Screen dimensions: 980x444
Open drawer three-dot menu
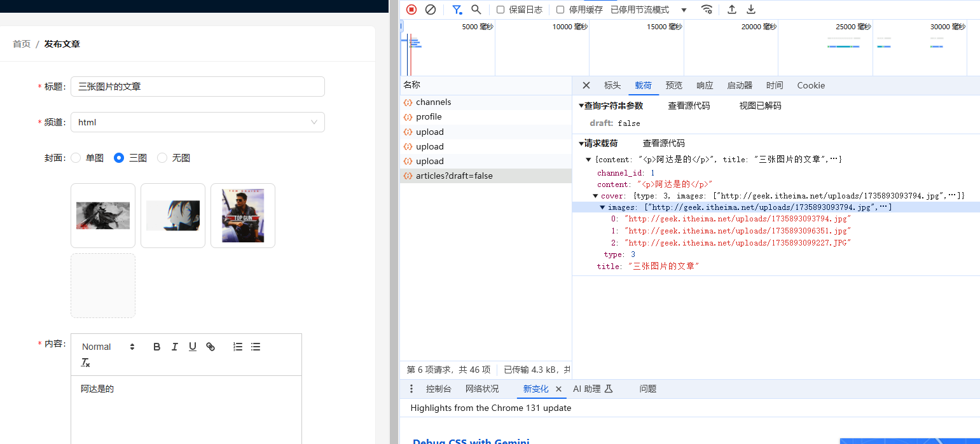411,389
